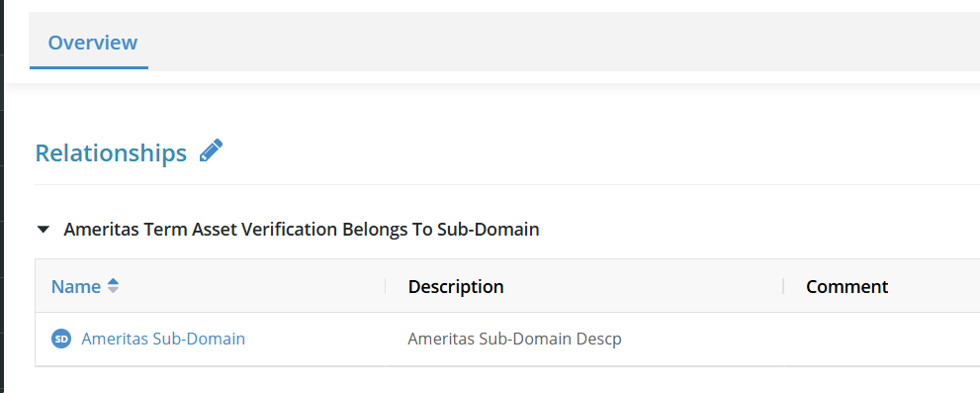This screenshot has height=393, width=980.
Task: Click the Description column header
Action: coord(456,287)
